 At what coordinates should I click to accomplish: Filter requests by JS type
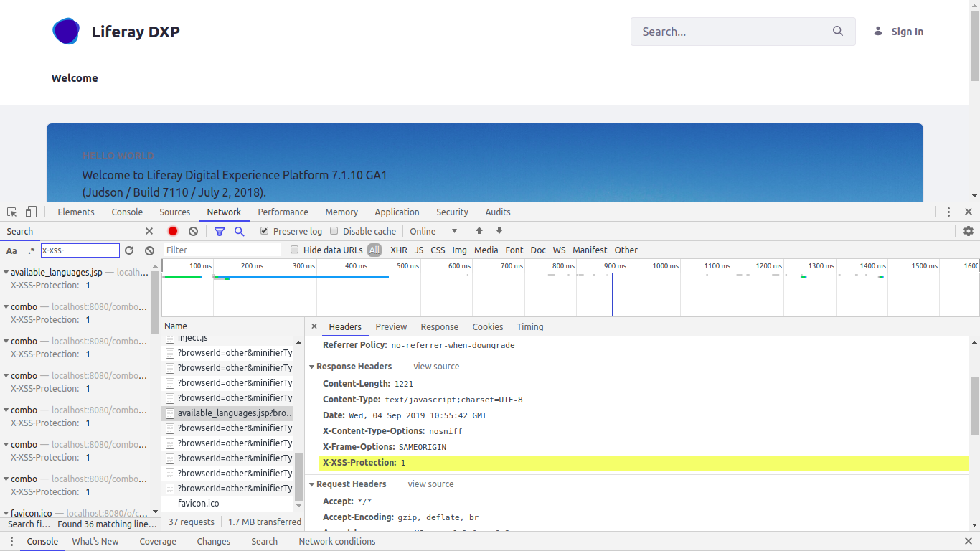(x=419, y=250)
